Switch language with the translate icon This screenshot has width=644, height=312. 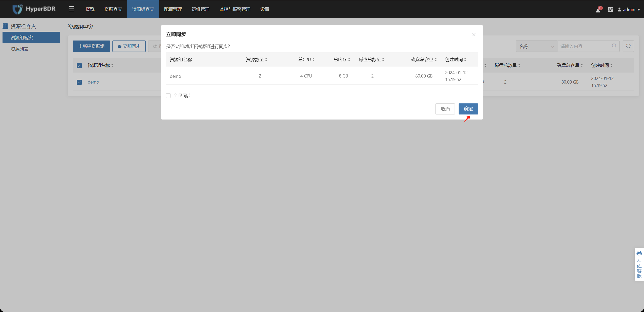611,10
